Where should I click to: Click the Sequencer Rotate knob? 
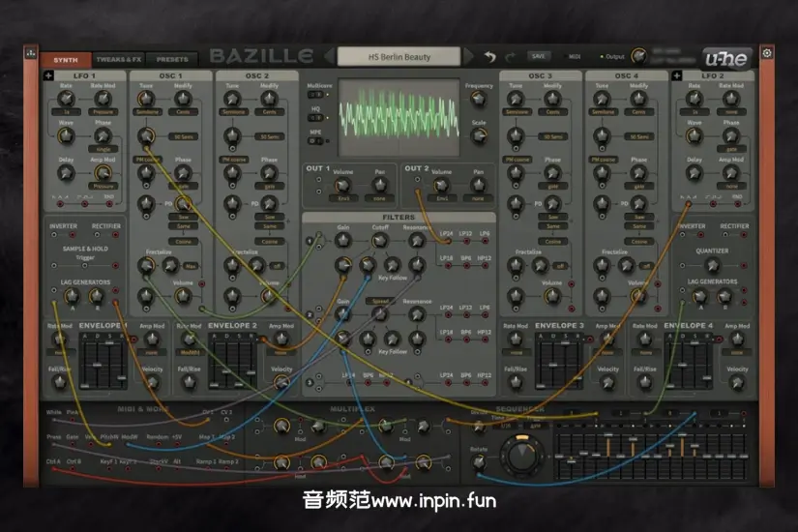(x=479, y=462)
